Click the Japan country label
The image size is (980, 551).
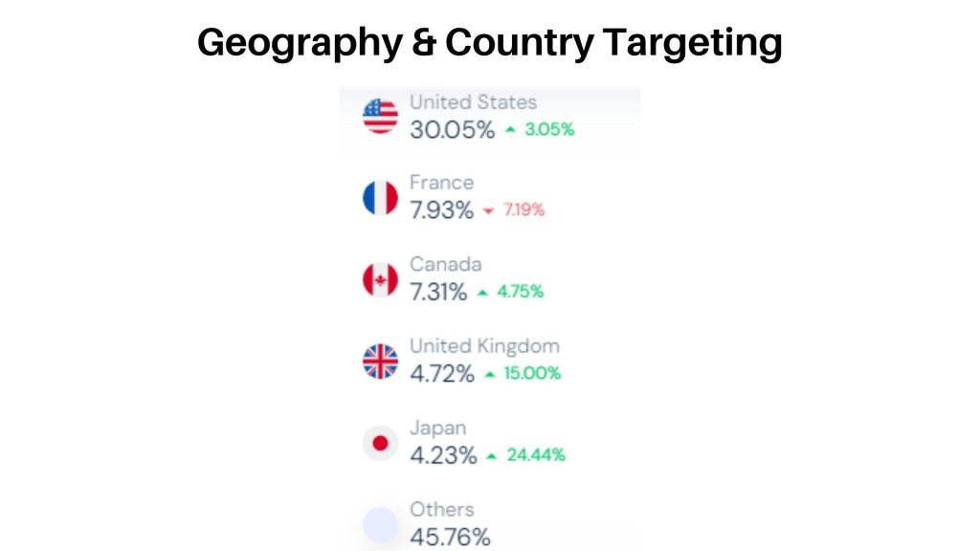click(437, 429)
